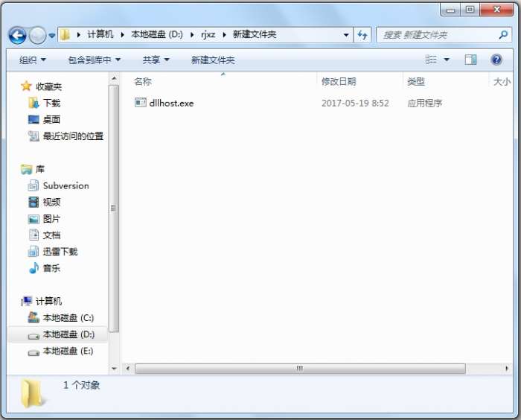Sort by the 大小 column header
This screenshot has height=420, width=521.
[502, 81]
